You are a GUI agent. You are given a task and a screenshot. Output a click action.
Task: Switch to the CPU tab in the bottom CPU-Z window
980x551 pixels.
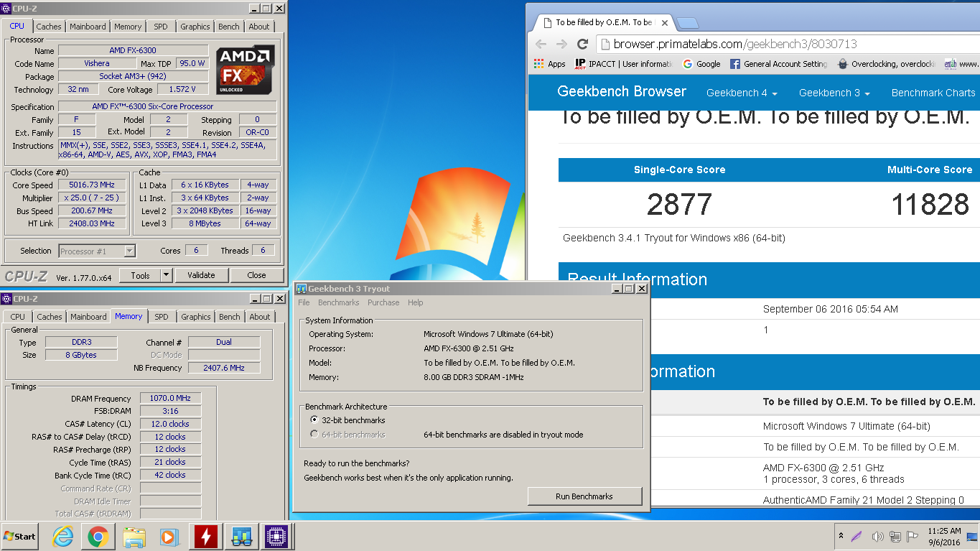click(x=18, y=317)
